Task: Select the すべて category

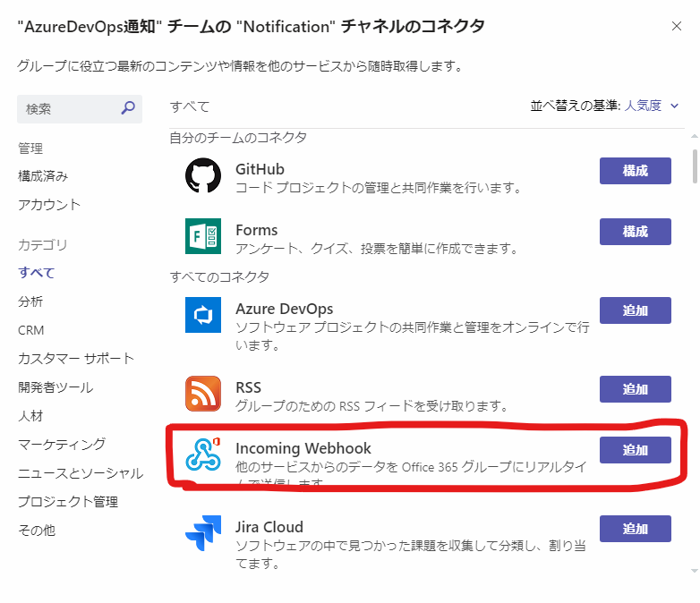Action: (36, 273)
